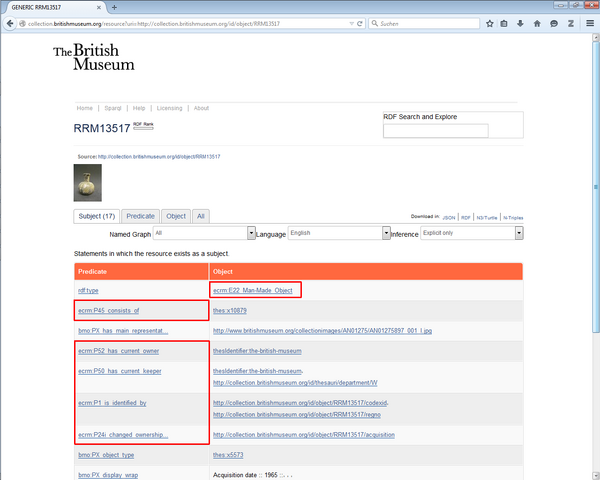600x480 pixels.
Task: Click the vertical scrollbar up arrow
Action: pyautogui.click(x=595, y=38)
